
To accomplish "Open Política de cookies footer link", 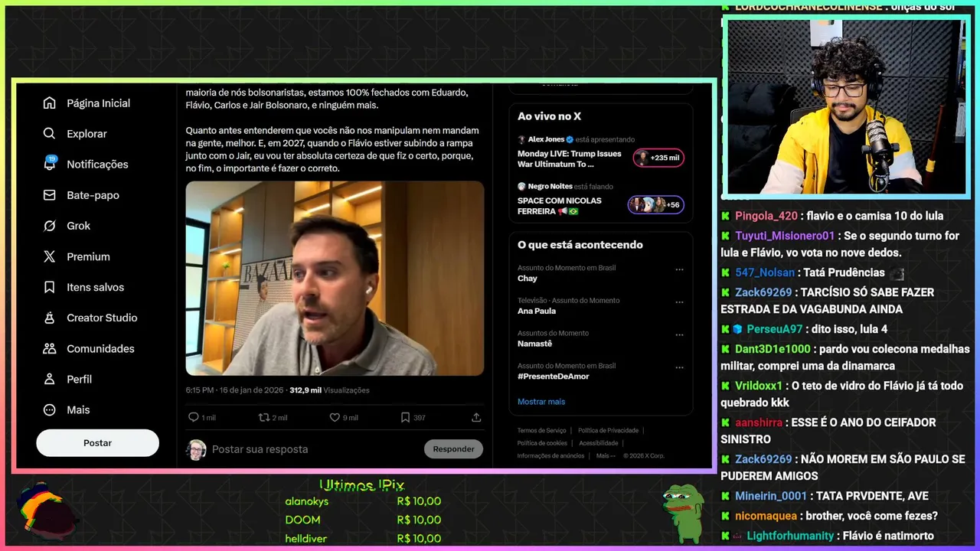I will pyautogui.click(x=542, y=443).
